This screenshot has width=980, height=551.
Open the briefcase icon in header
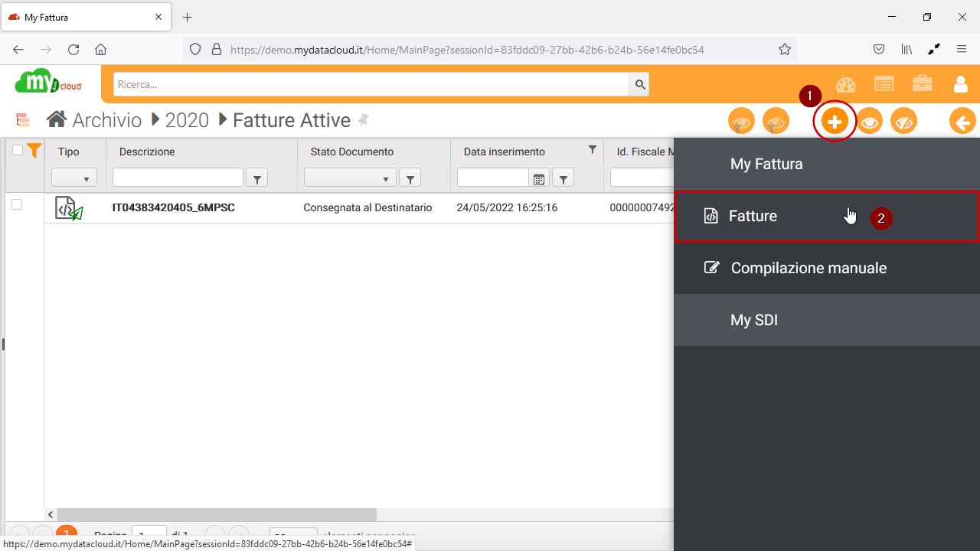923,83
